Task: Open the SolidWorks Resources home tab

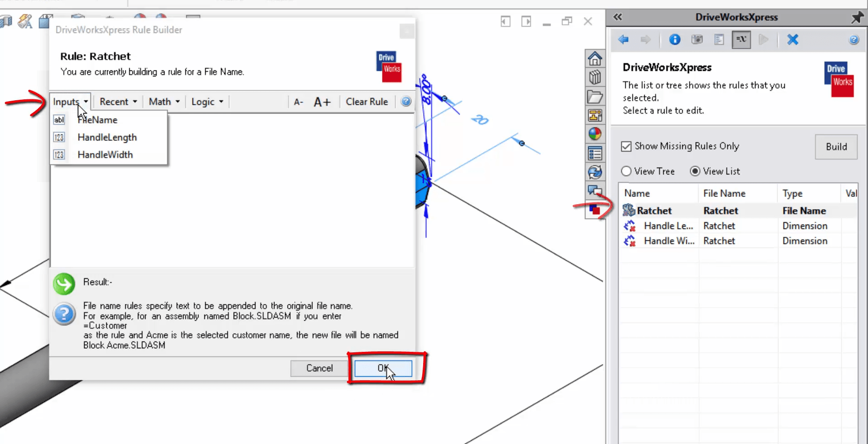Action: click(594, 58)
